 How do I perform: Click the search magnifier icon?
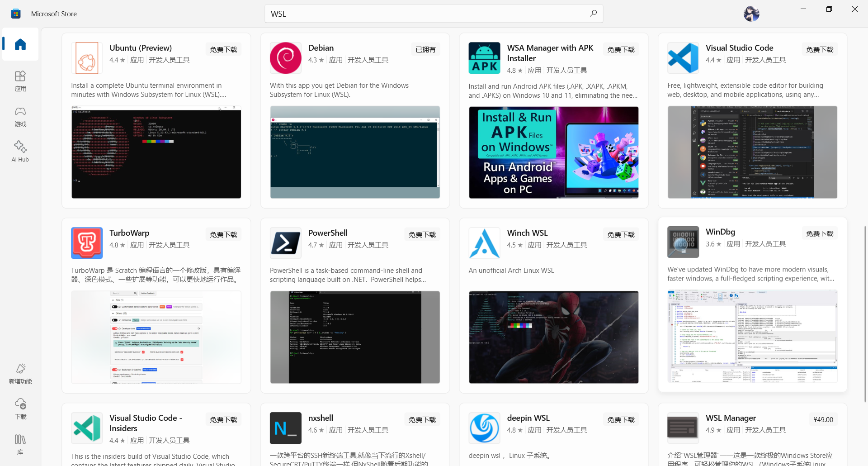[593, 14]
